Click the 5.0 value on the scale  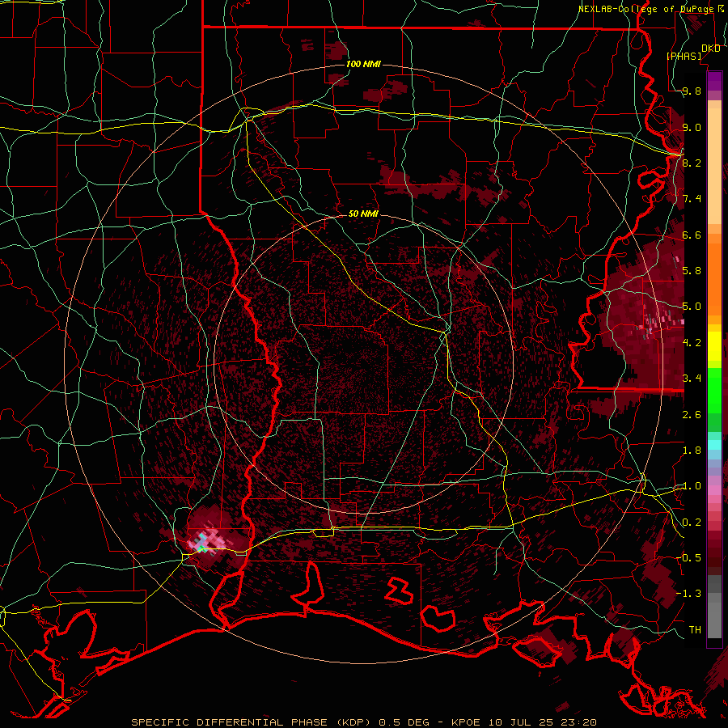(692, 307)
